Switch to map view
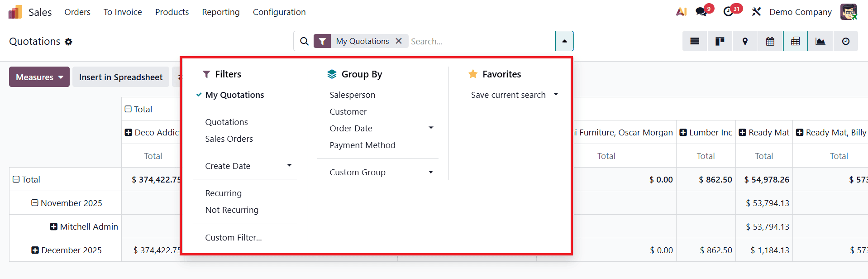This screenshot has height=279, width=868. click(x=745, y=41)
